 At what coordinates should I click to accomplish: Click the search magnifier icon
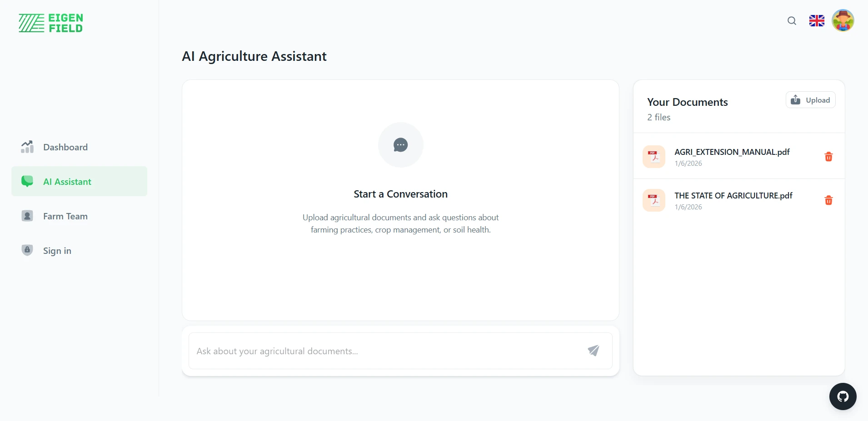(x=792, y=21)
